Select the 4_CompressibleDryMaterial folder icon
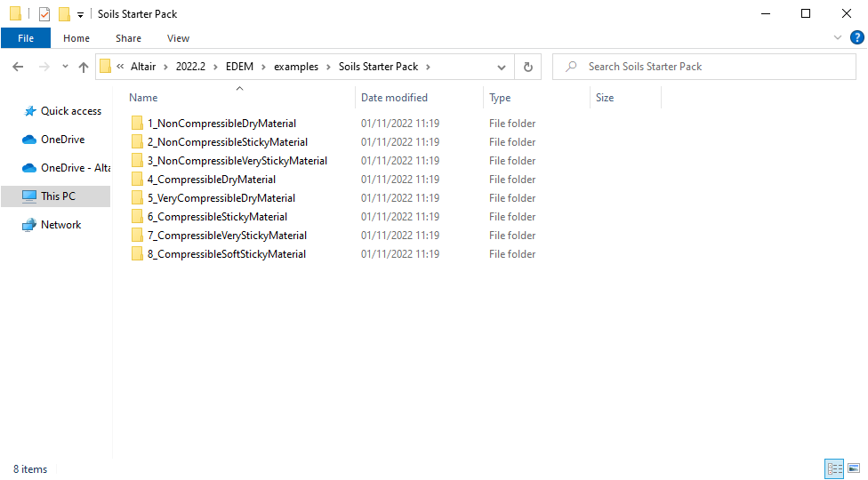868x480 pixels. coord(137,180)
